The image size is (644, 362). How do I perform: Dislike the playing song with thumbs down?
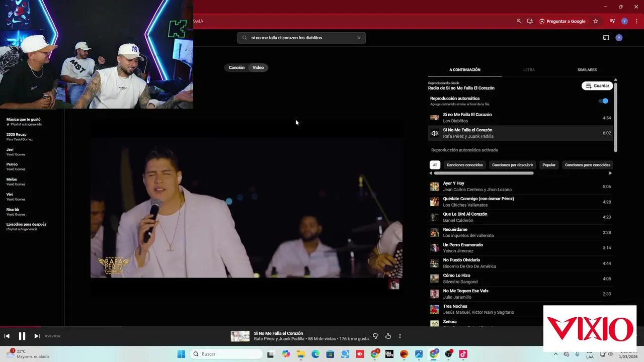(x=375, y=336)
